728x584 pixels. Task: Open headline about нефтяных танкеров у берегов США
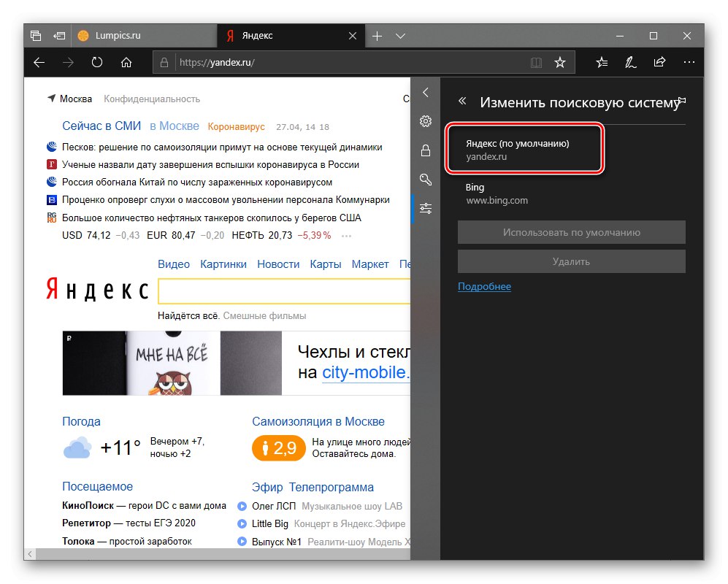click(211, 218)
